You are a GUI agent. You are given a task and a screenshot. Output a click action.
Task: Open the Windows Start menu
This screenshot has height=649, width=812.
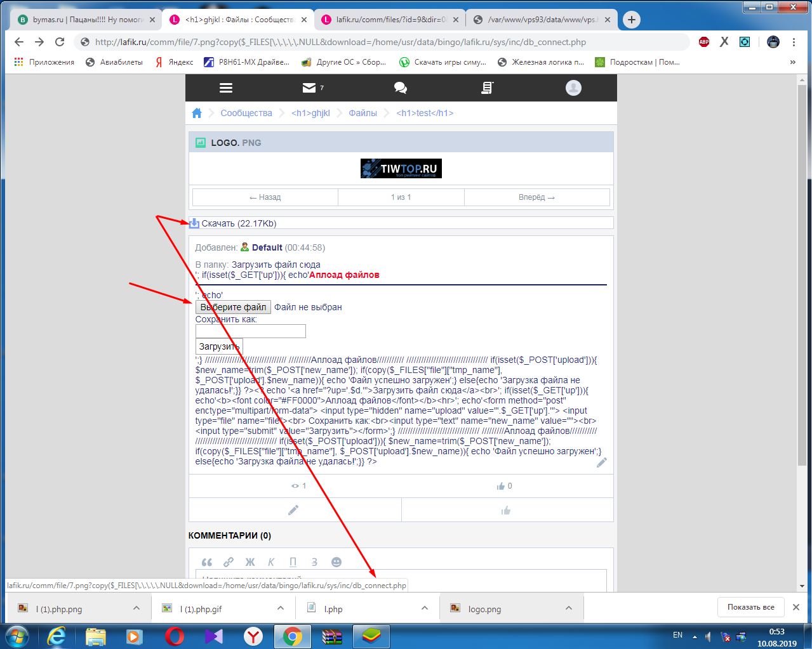coord(17,636)
